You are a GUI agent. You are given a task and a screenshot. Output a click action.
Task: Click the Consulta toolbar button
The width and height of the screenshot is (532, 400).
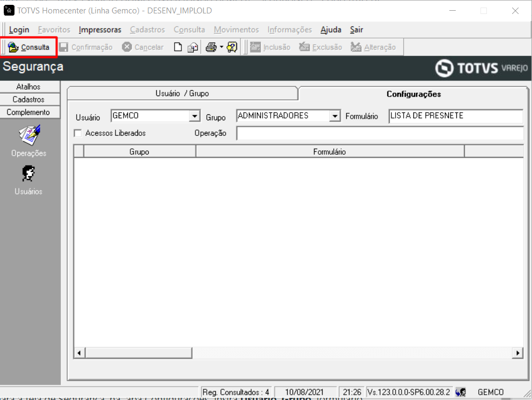29,47
